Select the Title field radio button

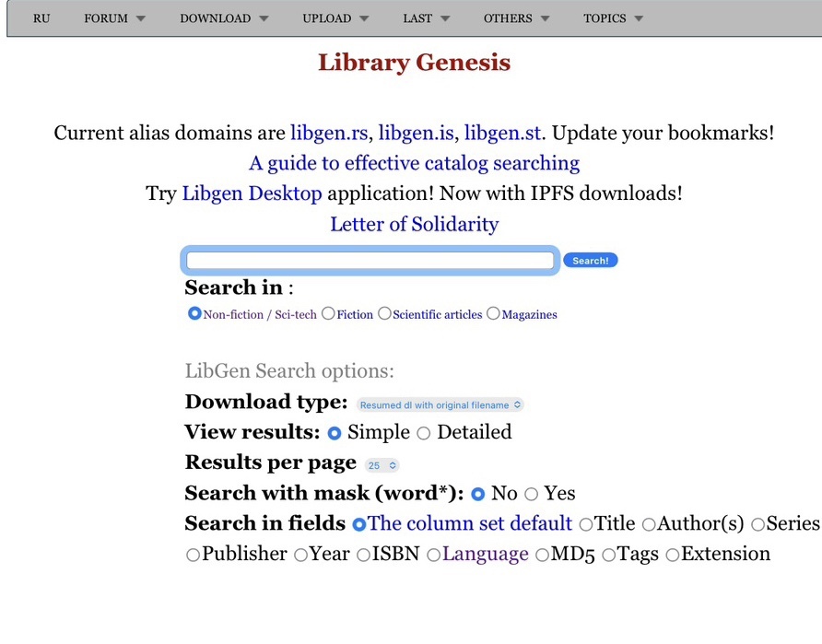tap(586, 524)
